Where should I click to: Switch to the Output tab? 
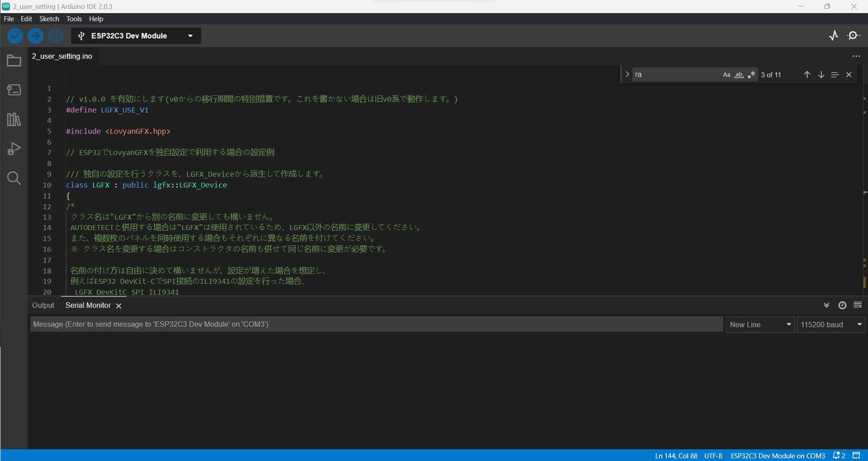point(43,305)
